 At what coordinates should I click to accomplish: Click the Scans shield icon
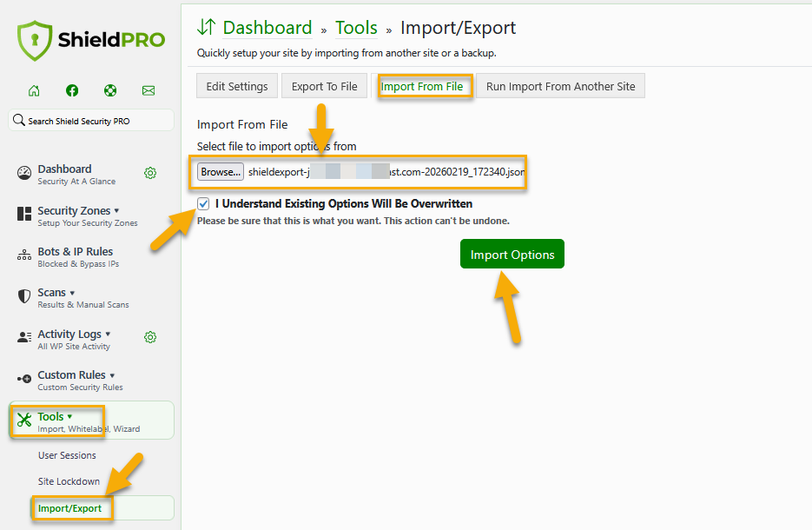pos(24,296)
